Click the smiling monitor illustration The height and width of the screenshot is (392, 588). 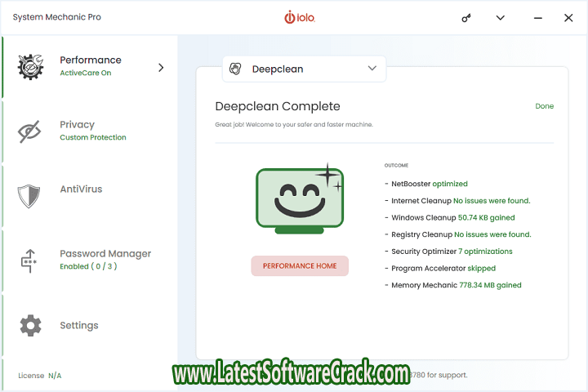point(300,198)
